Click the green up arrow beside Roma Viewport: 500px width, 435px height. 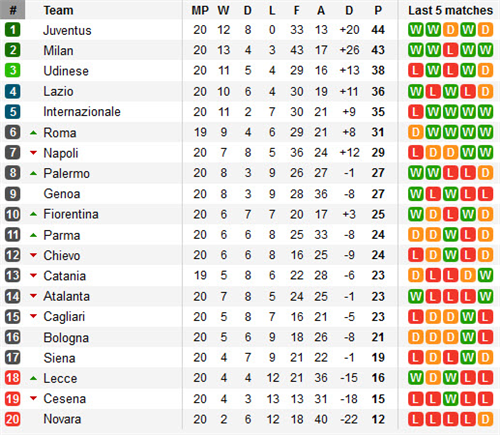click(x=33, y=133)
